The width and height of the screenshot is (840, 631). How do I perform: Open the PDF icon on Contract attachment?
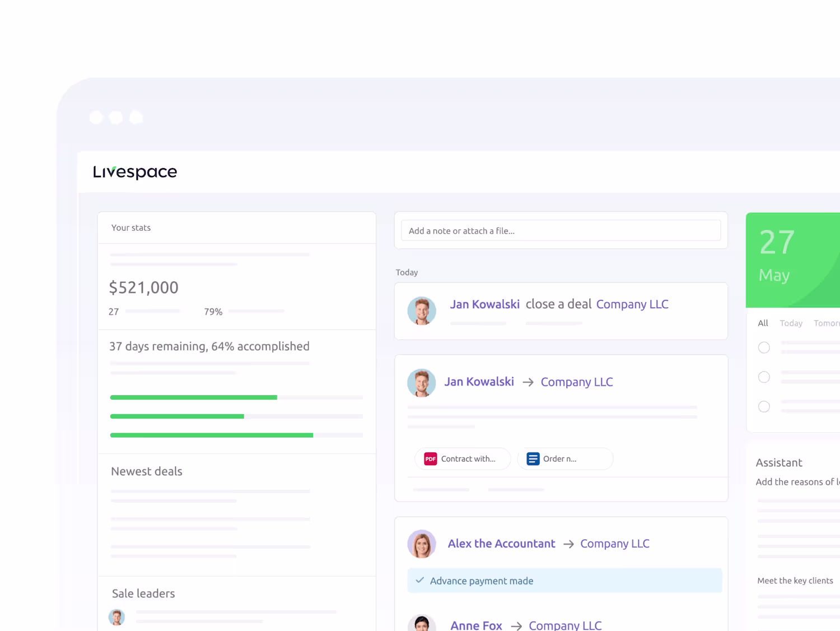point(430,459)
